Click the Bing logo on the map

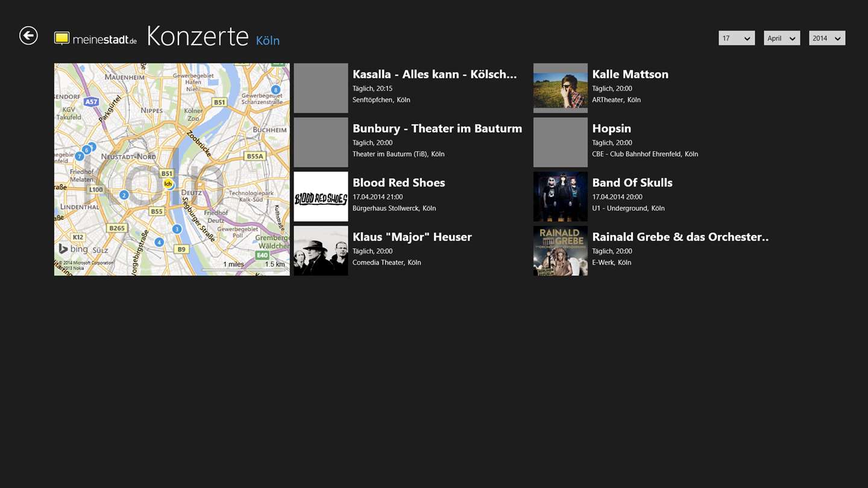pyautogui.click(x=73, y=249)
